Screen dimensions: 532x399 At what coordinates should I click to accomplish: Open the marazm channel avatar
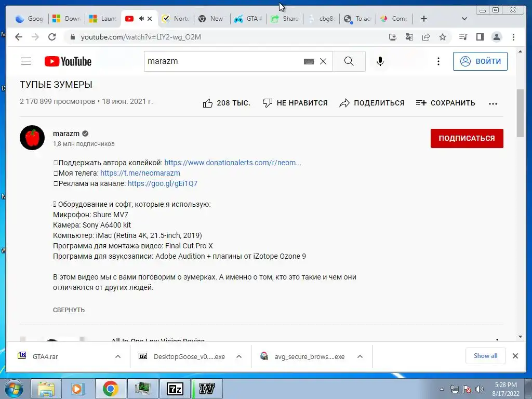[x=32, y=138]
